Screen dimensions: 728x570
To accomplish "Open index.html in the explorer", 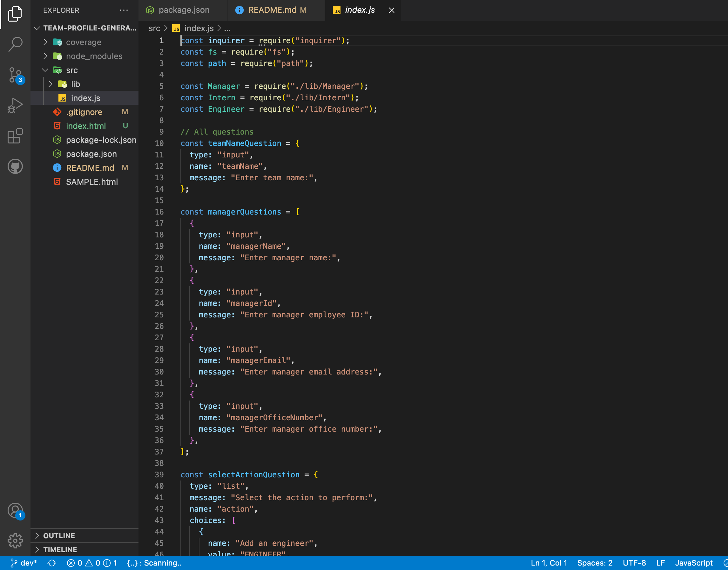I will 84,126.
